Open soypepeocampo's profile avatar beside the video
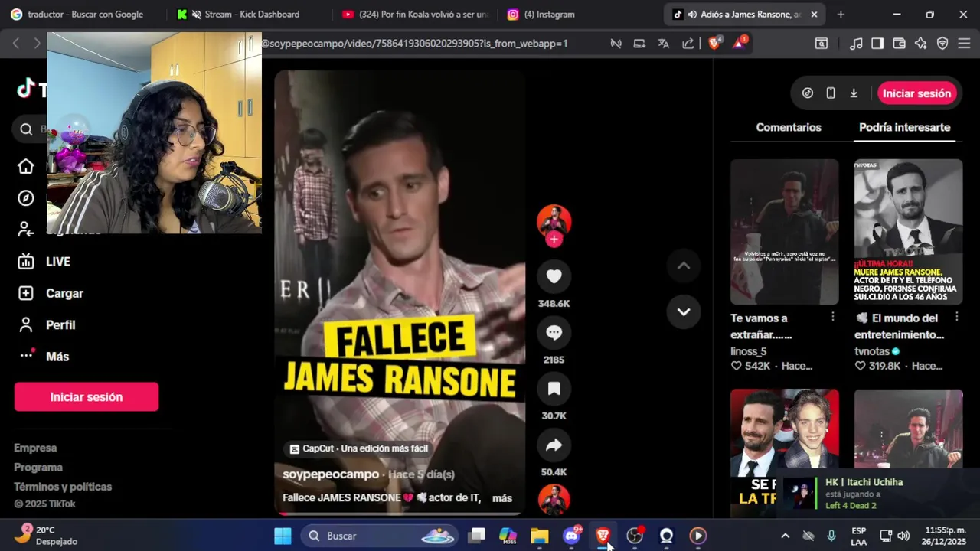Image resolution: width=980 pixels, height=551 pixels. (x=554, y=220)
